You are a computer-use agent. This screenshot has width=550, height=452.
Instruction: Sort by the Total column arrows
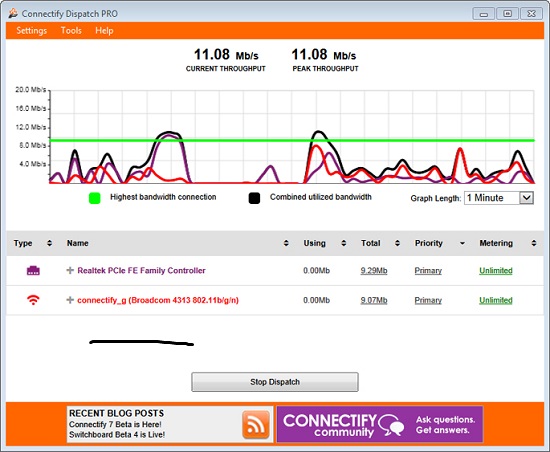pos(397,243)
